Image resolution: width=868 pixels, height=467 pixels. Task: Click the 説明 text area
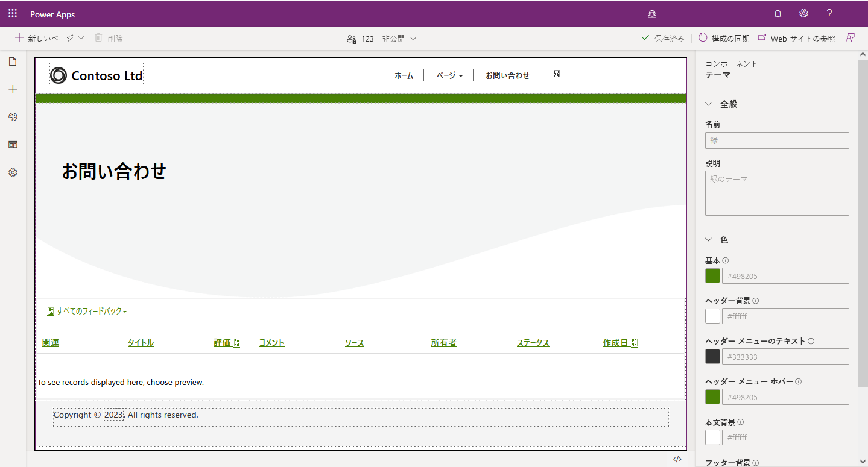777,193
